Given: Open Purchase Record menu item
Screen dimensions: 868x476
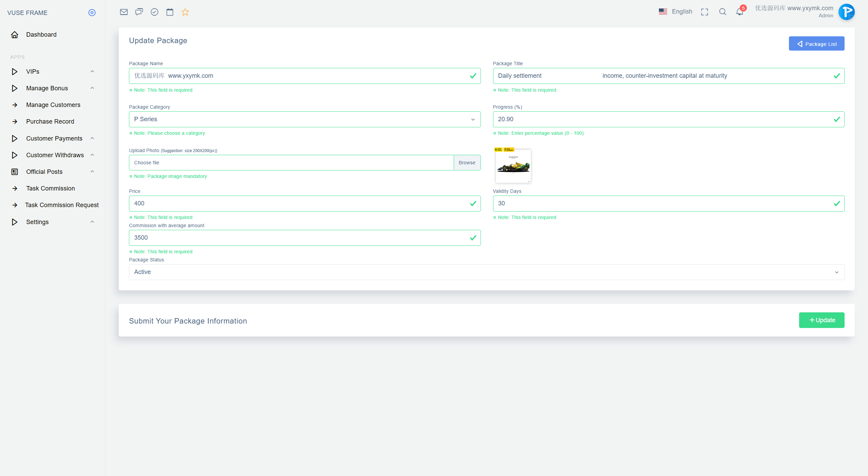Looking at the screenshot, I should [x=50, y=122].
